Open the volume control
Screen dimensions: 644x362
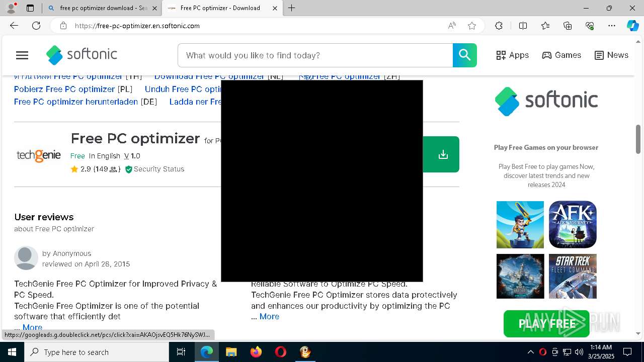coord(579,352)
